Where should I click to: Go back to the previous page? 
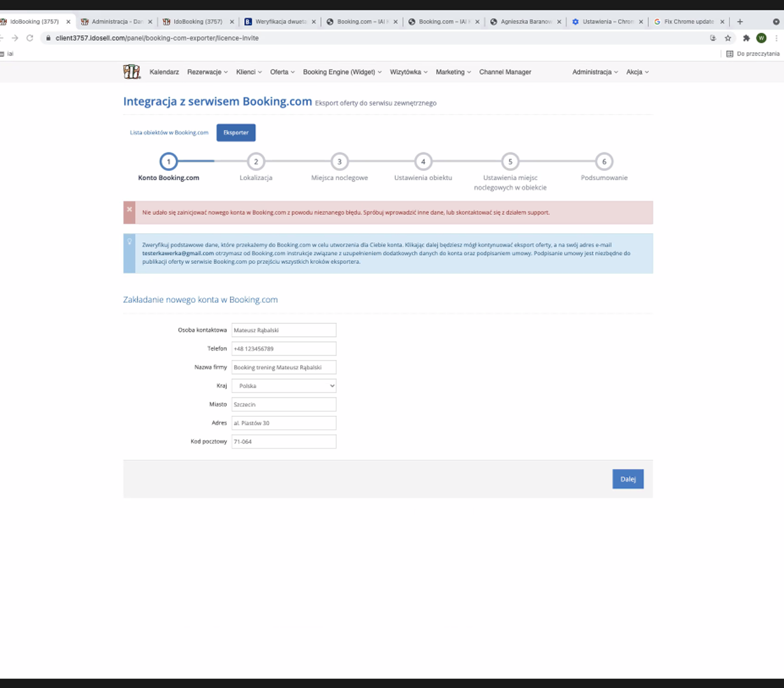point(1,38)
